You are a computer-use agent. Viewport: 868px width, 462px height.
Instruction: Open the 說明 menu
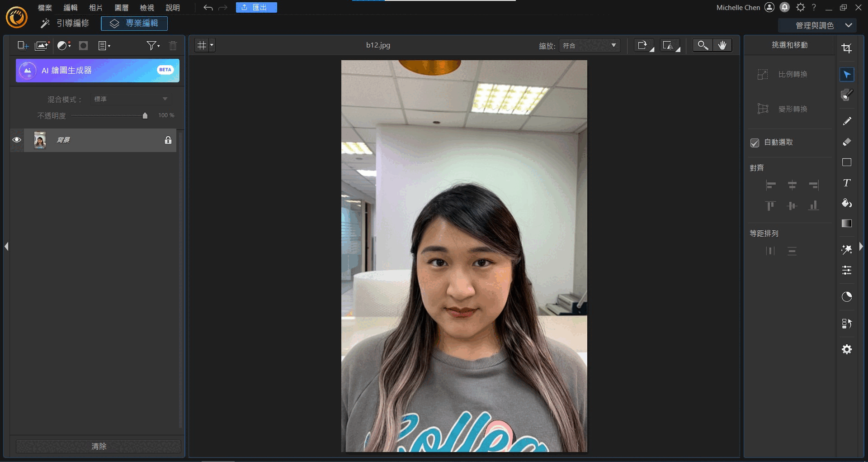(x=173, y=8)
